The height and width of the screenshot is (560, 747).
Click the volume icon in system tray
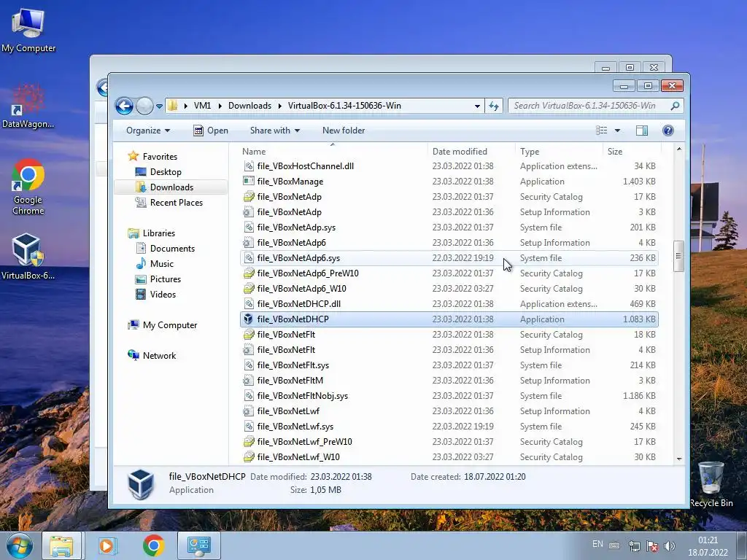(670, 546)
